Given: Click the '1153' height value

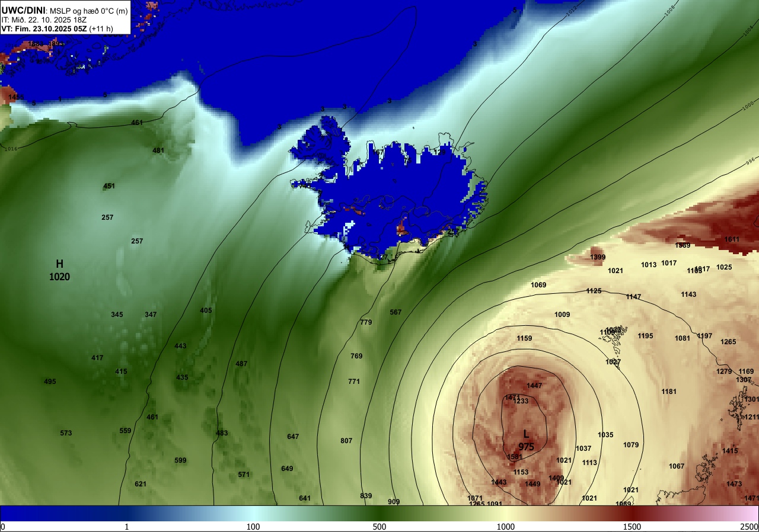Looking at the screenshot, I should (521, 472).
